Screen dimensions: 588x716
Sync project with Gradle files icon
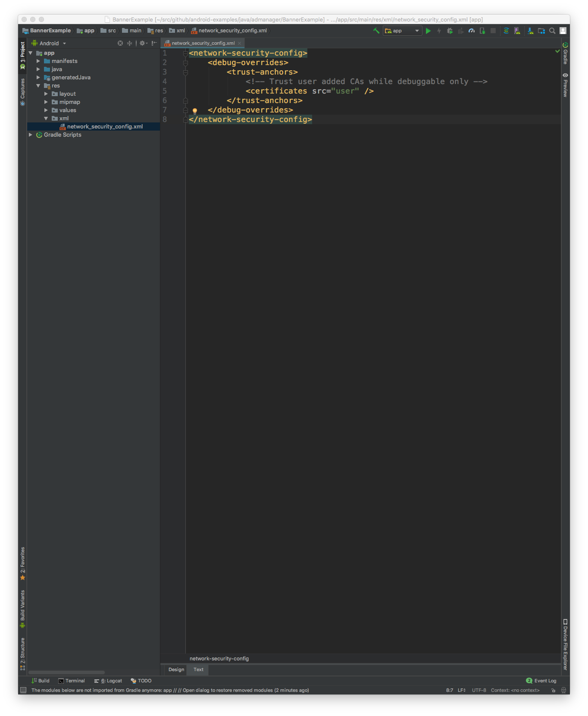point(506,31)
